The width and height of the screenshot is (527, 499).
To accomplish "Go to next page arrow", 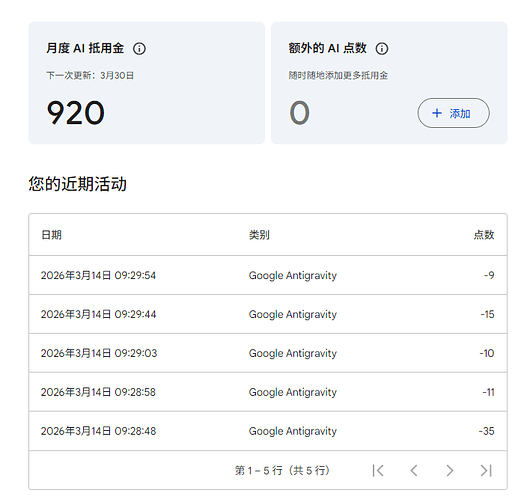I will click(450, 470).
